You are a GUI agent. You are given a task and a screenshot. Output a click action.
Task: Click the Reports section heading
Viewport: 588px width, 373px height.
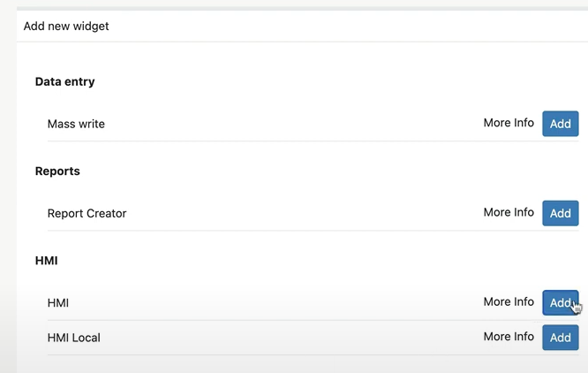point(57,171)
